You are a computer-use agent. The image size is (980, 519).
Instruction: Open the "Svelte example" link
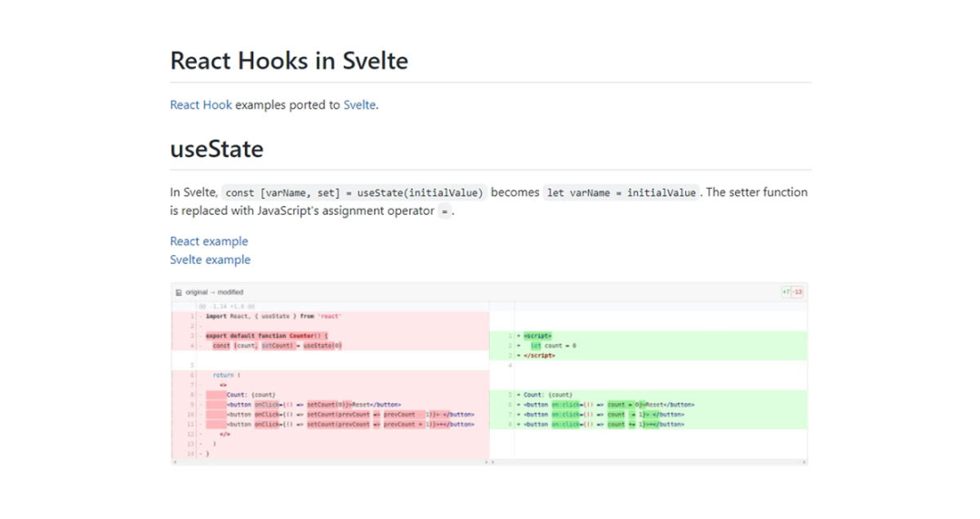click(210, 259)
